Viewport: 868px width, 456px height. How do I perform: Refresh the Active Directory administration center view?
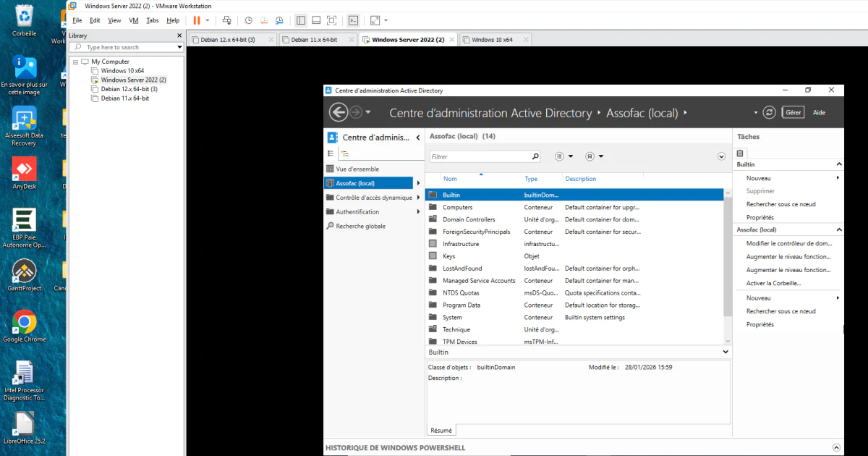pos(770,112)
